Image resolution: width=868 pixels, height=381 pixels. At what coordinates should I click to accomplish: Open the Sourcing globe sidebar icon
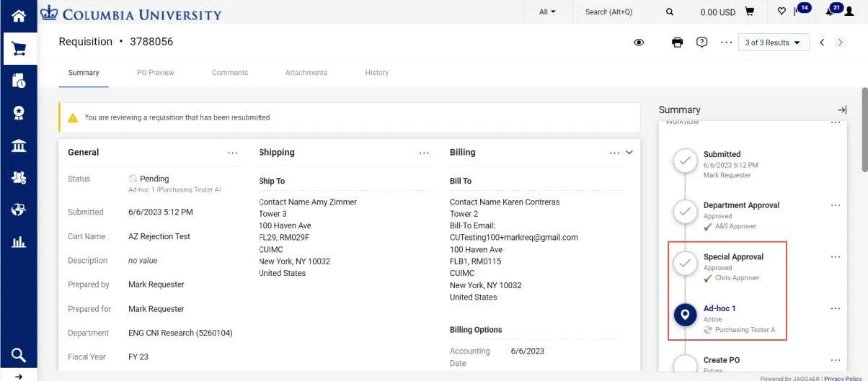19,210
